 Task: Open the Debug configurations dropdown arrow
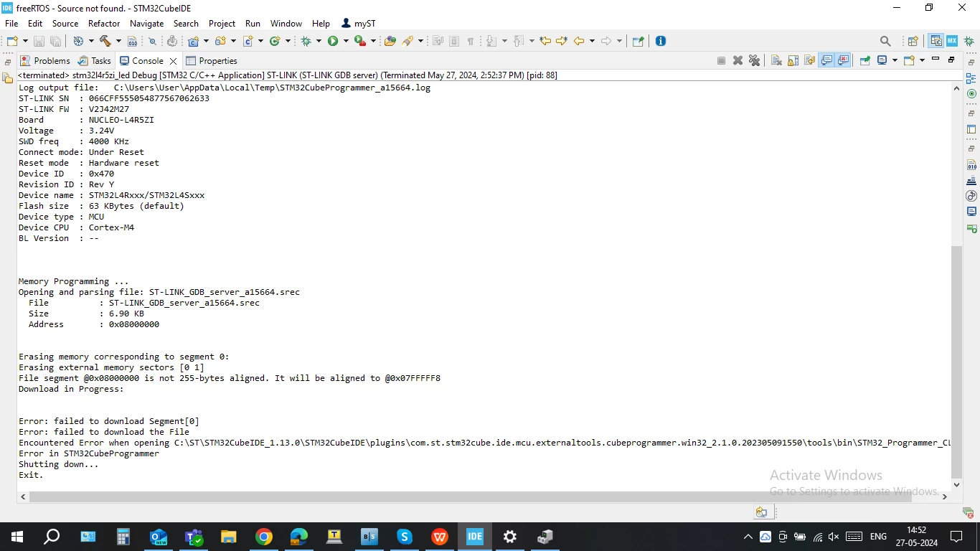point(319,41)
